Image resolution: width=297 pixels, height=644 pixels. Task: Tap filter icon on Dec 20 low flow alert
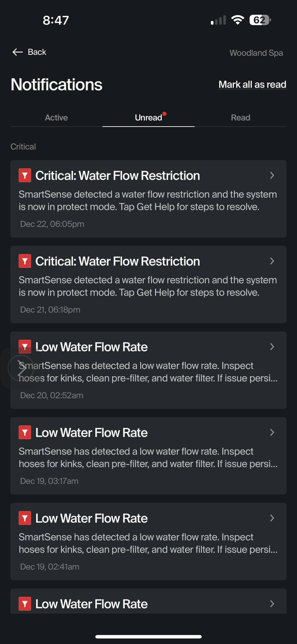coord(25,346)
